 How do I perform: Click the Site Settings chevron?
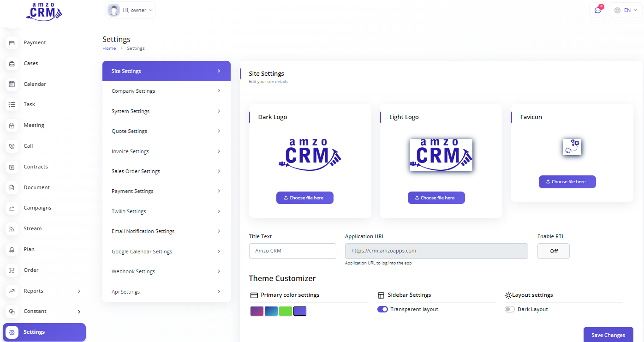219,71
